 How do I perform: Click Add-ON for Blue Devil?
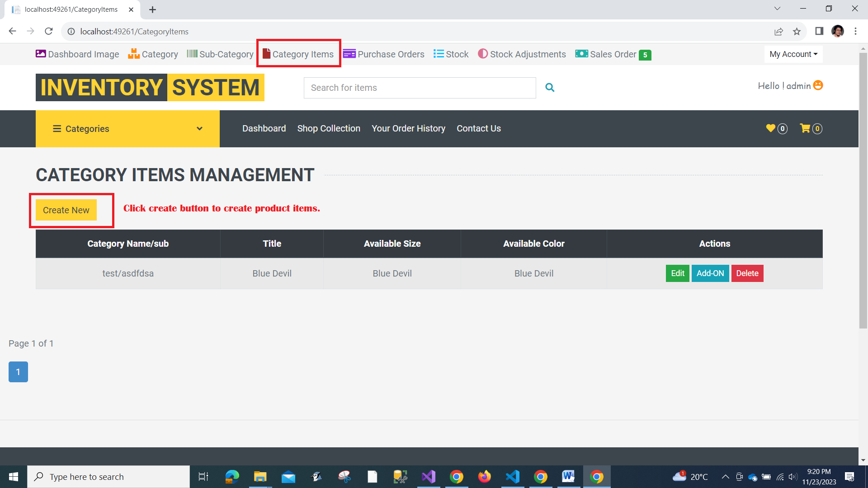click(710, 273)
